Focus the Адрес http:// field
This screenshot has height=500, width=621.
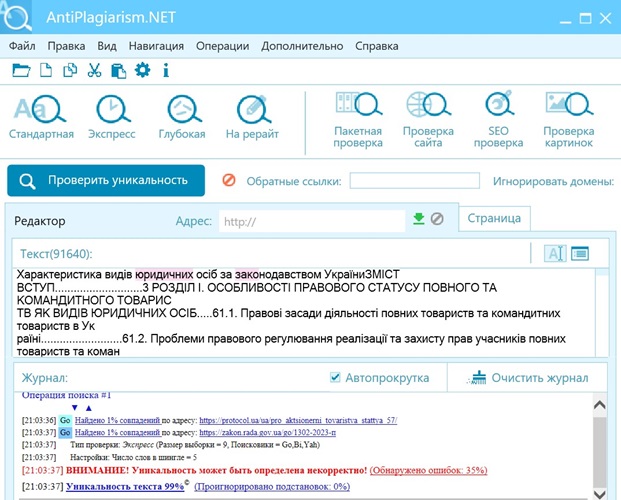click(x=312, y=221)
